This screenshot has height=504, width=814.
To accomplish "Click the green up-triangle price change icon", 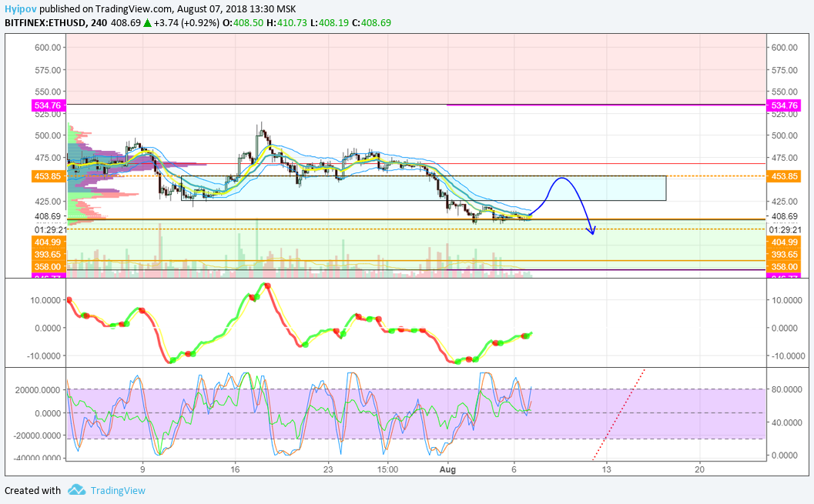I will (x=147, y=23).
